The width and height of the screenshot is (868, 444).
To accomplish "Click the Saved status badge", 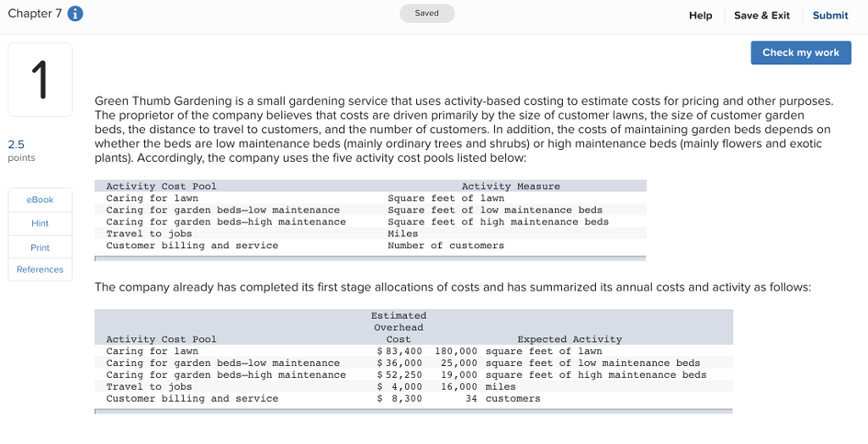I will [426, 14].
